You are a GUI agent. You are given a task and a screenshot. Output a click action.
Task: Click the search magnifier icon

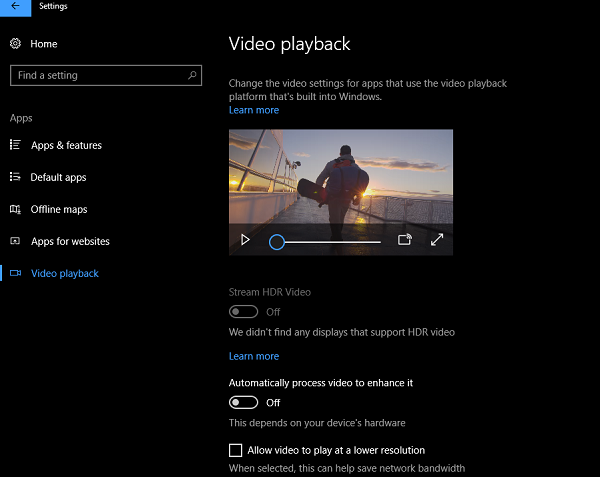click(x=192, y=75)
